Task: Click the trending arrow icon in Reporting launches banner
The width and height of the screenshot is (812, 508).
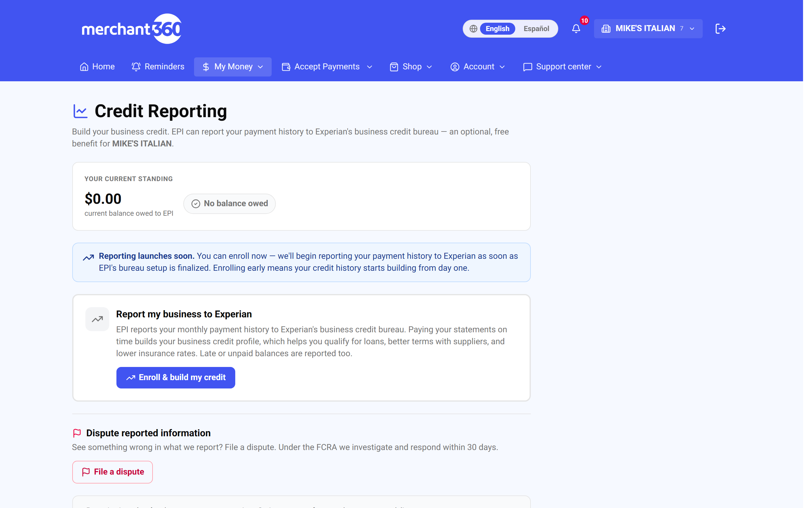Action: (x=88, y=257)
